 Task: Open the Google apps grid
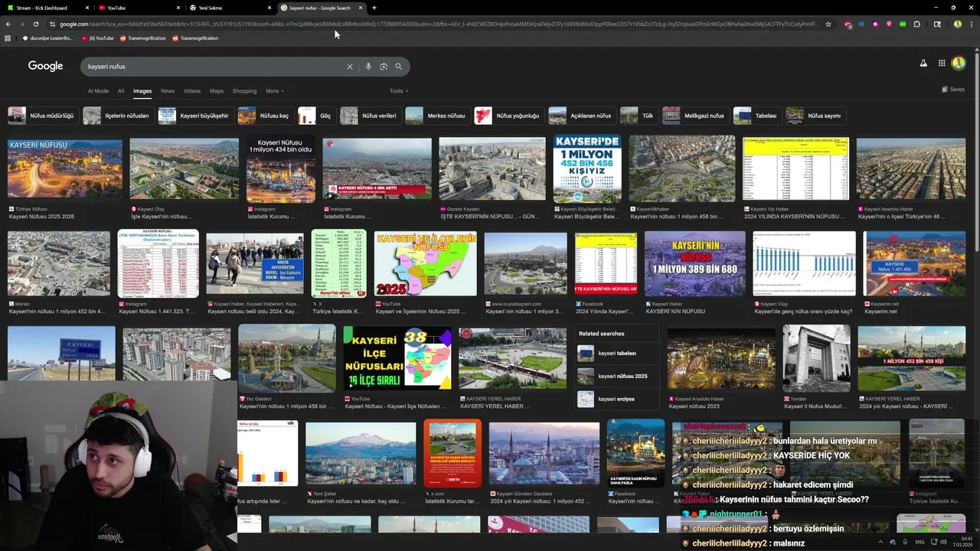(942, 64)
